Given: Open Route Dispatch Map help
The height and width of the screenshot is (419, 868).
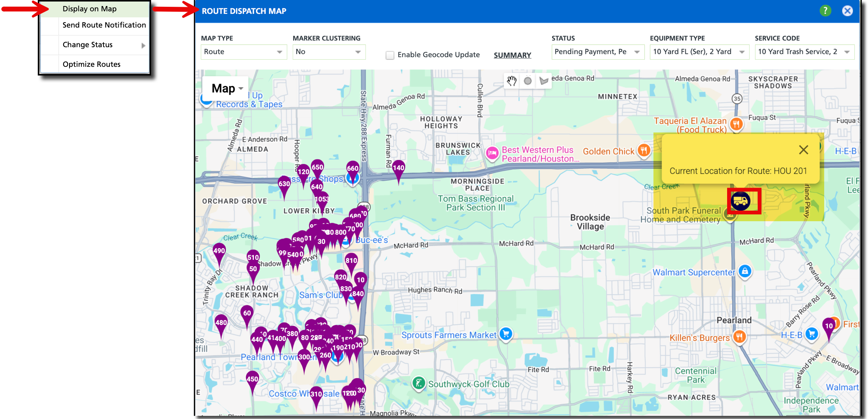Looking at the screenshot, I should tap(825, 11).
